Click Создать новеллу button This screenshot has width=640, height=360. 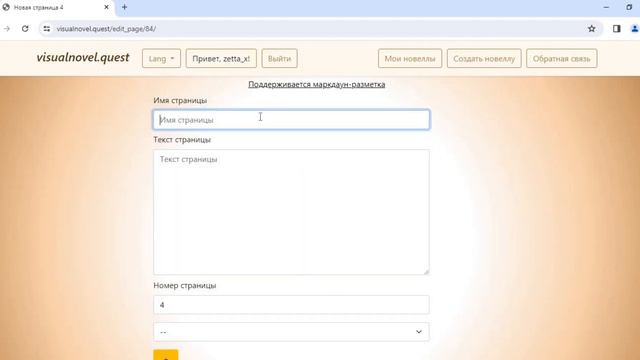[484, 58]
